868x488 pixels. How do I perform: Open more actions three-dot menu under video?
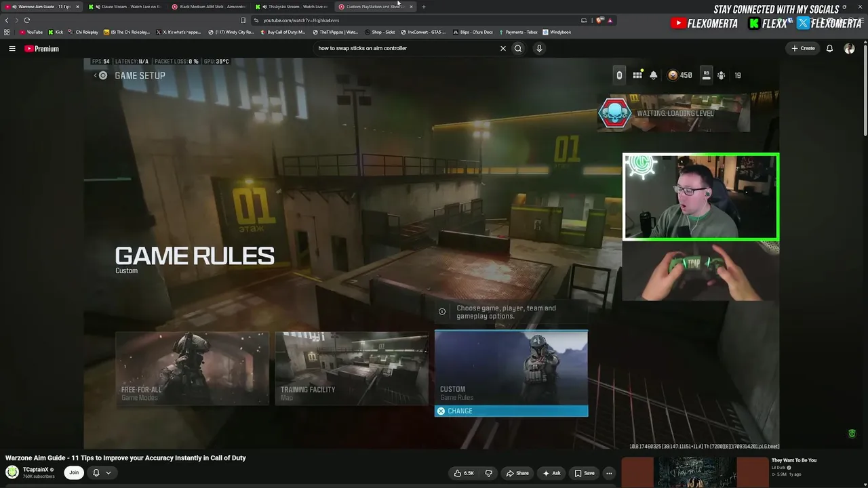point(609,473)
